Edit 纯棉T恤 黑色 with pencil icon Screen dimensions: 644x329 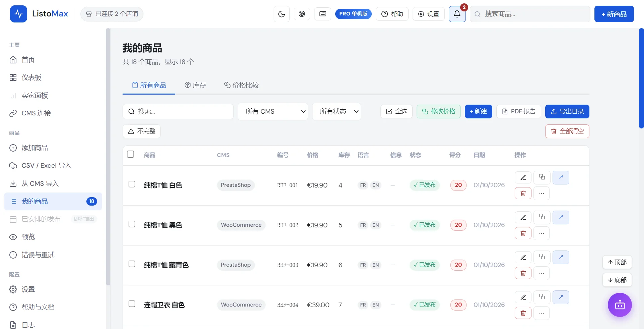pyautogui.click(x=523, y=217)
